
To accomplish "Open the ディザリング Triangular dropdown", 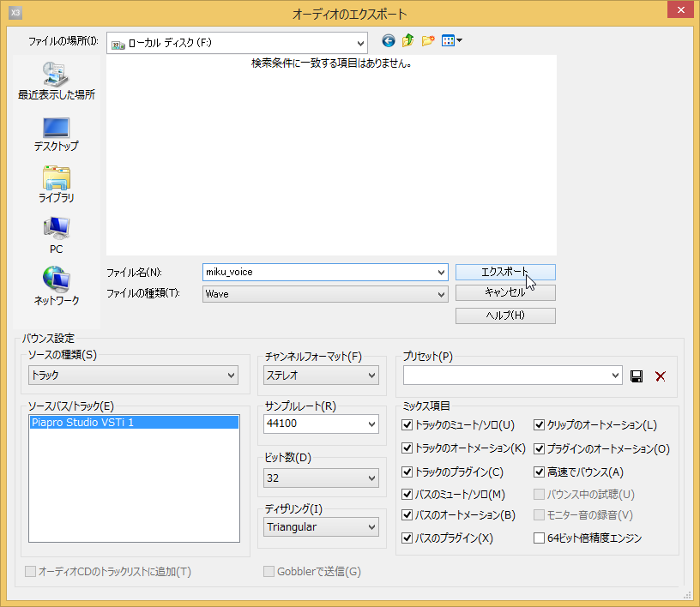I will [x=321, y=527].
